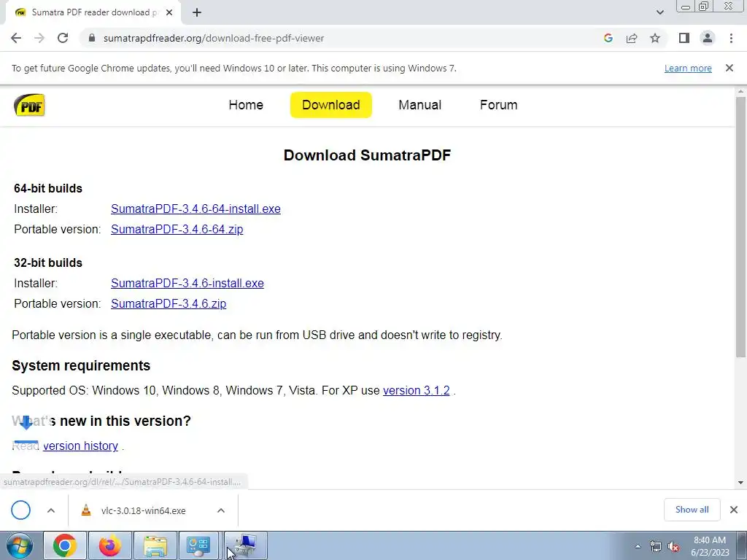
Task: Go to the Home page
Action: 246,105
